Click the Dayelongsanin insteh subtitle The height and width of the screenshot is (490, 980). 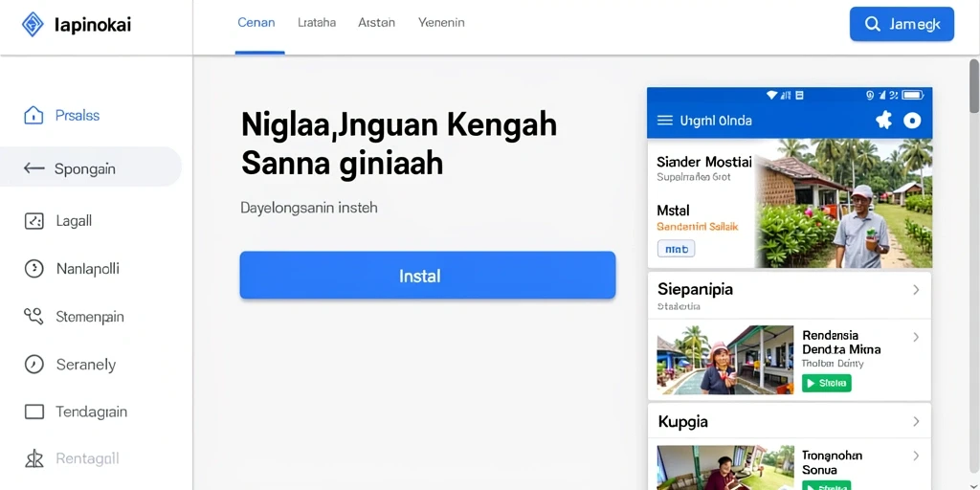coord(309,208)
